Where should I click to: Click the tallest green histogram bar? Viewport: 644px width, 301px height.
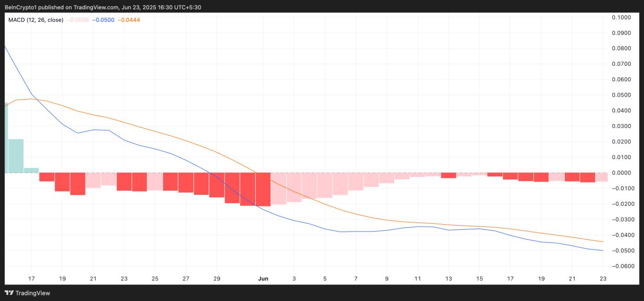(6, 137)
